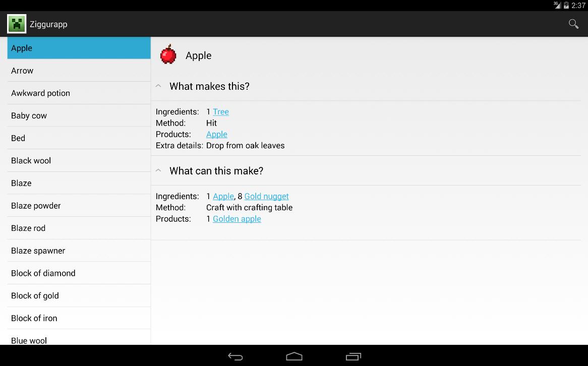Open the Golden apple product link
The height and width of the screenshot is (366, 588).
237,219
